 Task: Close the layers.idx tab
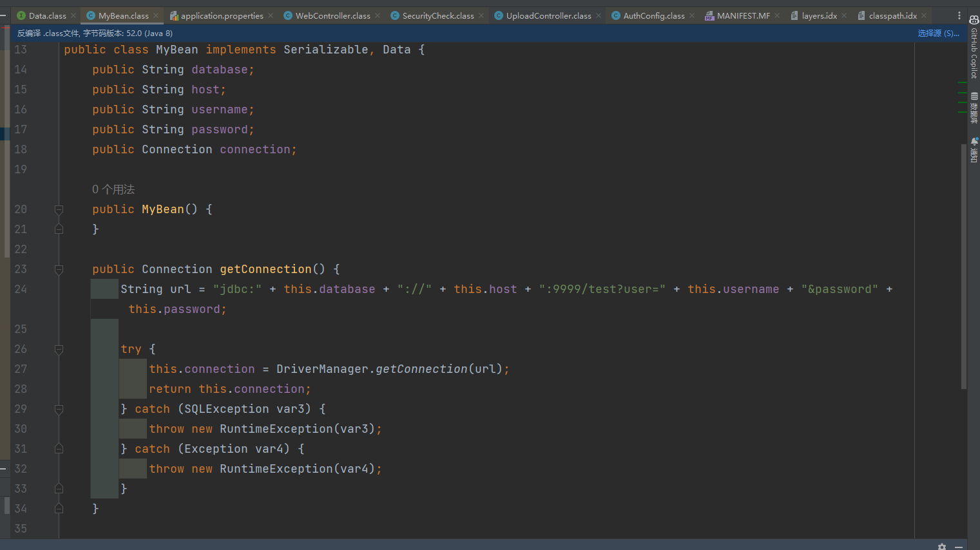[x=844, y=15]
